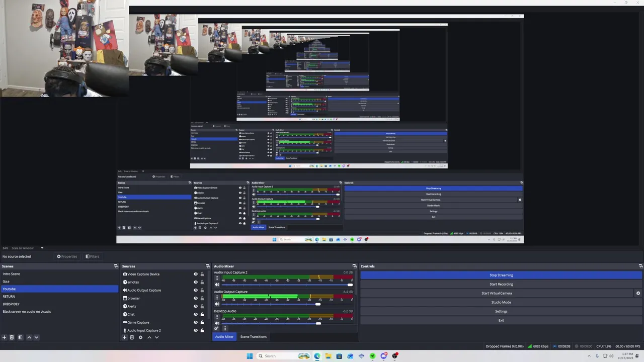Image resolution: width=644 pixels, height=362 pixels.
Task: Toggle lock on Chat source
Action: coord(202,314)
